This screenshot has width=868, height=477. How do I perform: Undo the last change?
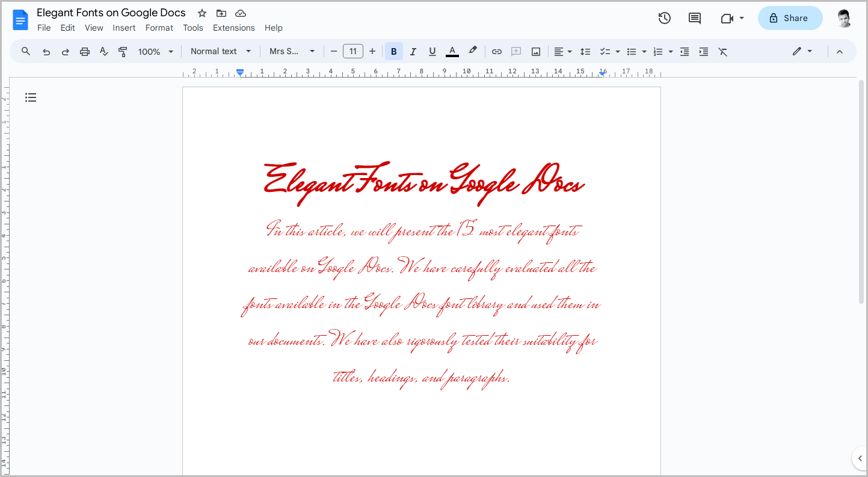click(x=46, y=51)
